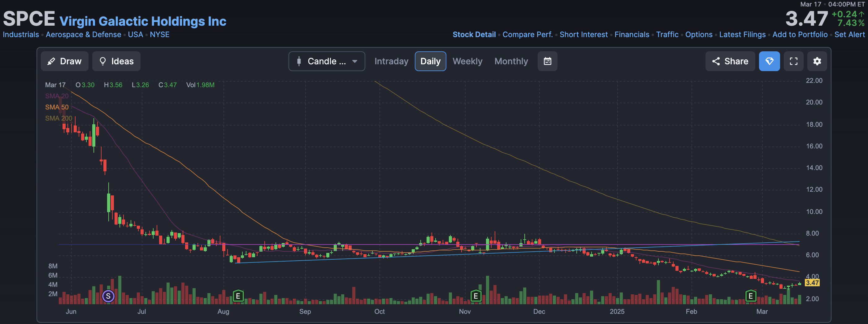Click the August earnings E marker
868x324 pixels.
(238, 296)
